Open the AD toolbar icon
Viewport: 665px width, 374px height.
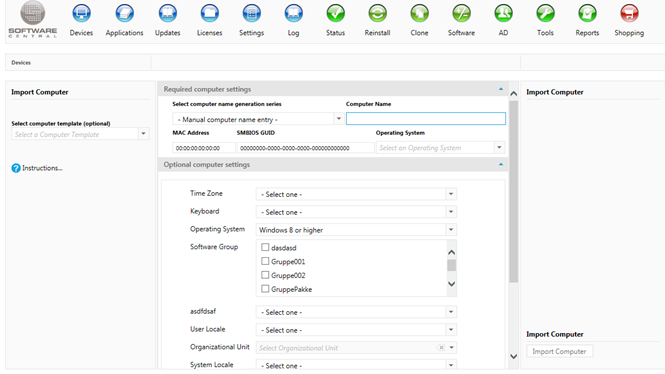503,14
